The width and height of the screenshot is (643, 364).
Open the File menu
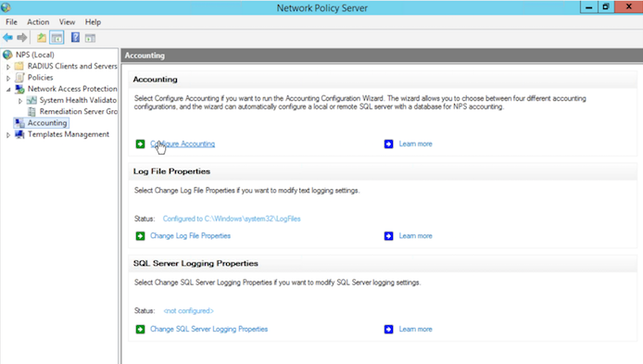tap(11, 22)
